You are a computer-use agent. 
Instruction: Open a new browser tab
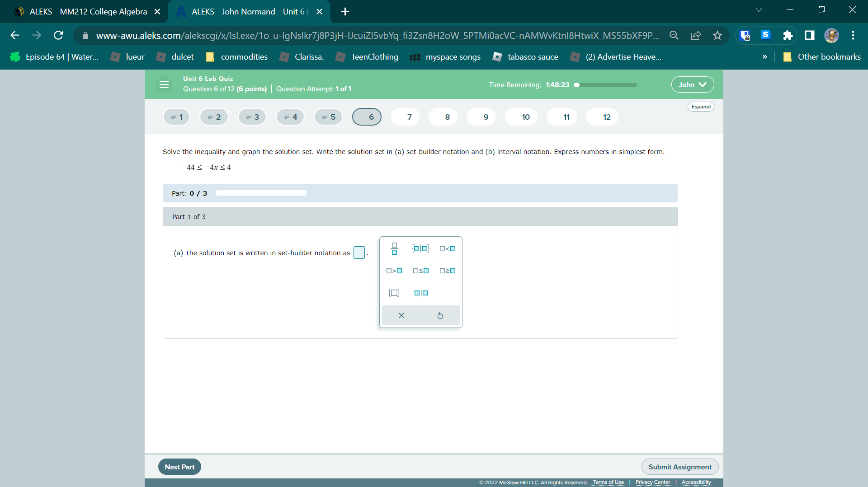click(x=345, y=12)
